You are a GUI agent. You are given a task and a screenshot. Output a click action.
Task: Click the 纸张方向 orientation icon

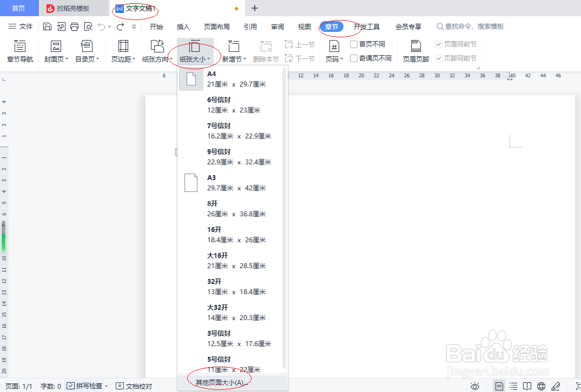tap(157, 46)
